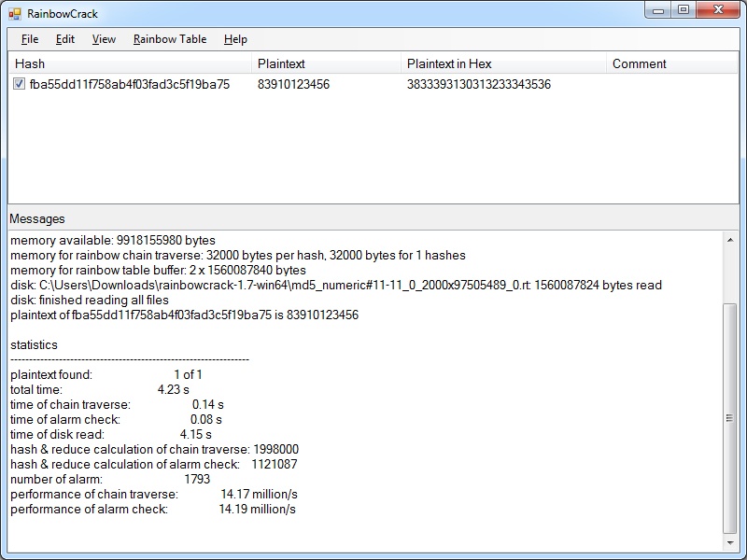The height and width of the screenshot is (560, 747).
Task: Click the 'total time: 4.23 s' line
Action: 100,389
